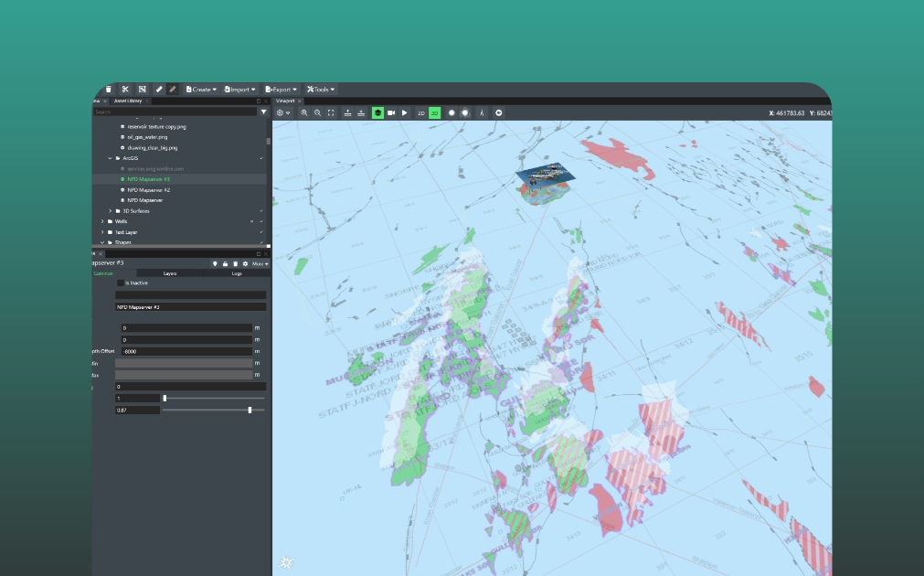Click the fit-to-screen viewport icon
Image resolution: width=924 pixels, height=576 pixels.
click(331, 112)
